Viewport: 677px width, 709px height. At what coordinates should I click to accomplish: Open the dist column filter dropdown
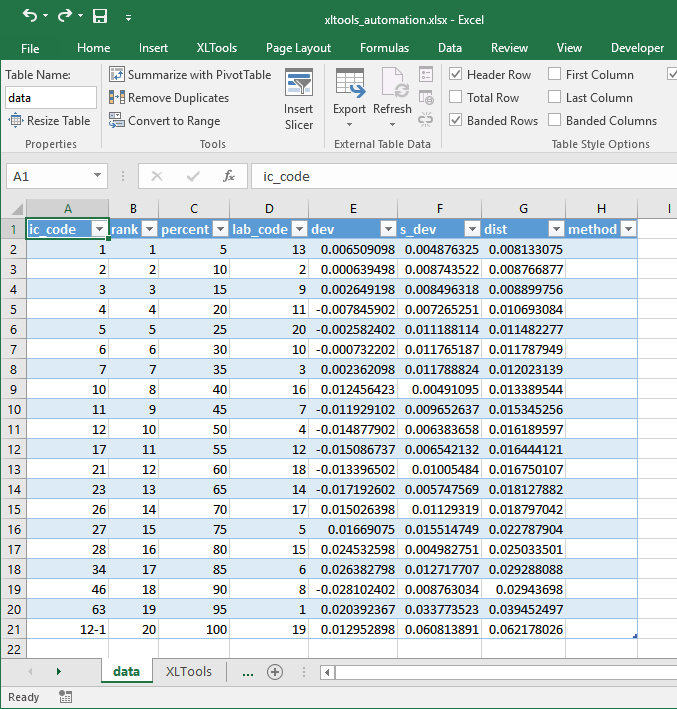pos(556,229)
